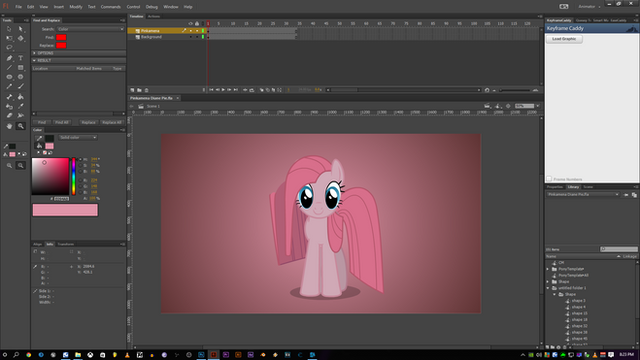Screen dimensions: 640x360
Task: Open the library document dropdown
Action: click(x=583, y=195)
